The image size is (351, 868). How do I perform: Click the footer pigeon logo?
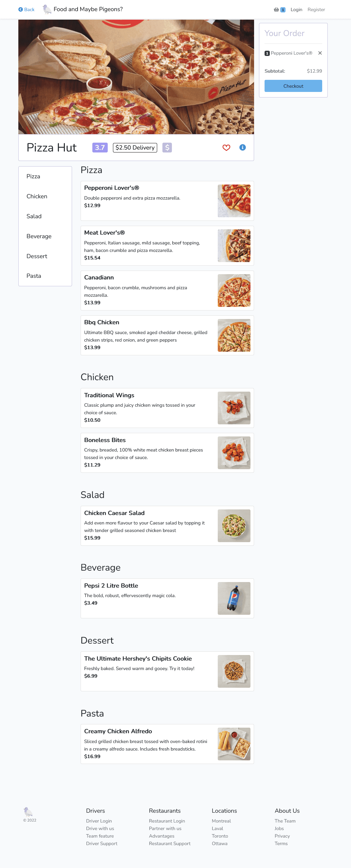(x=28, y=811)
